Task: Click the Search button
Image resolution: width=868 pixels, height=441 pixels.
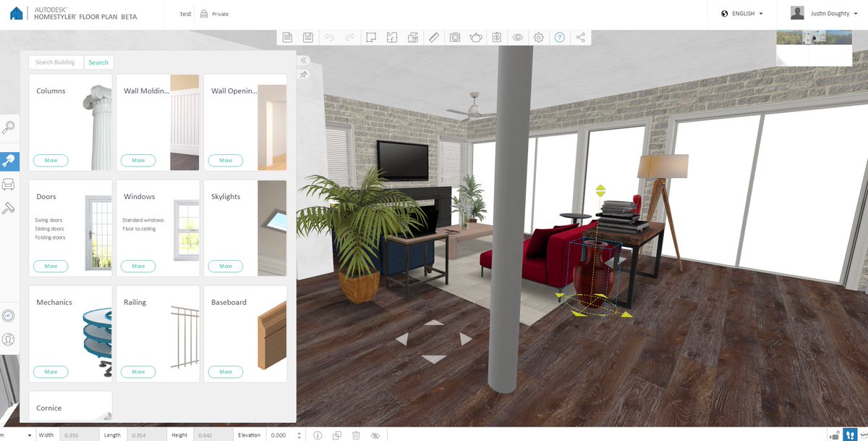Action: 98,62
